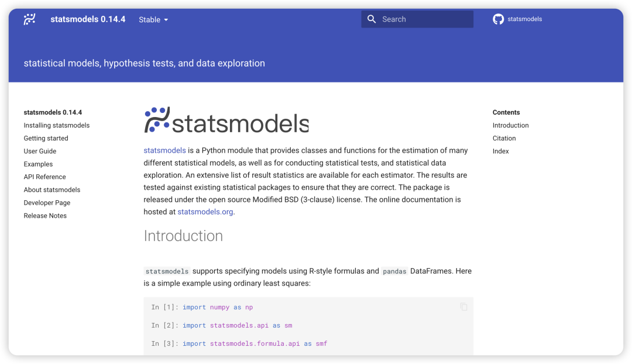Click the statsmodels 0.14.4 header title
632x364 pixels.
(x=88, y=19)
